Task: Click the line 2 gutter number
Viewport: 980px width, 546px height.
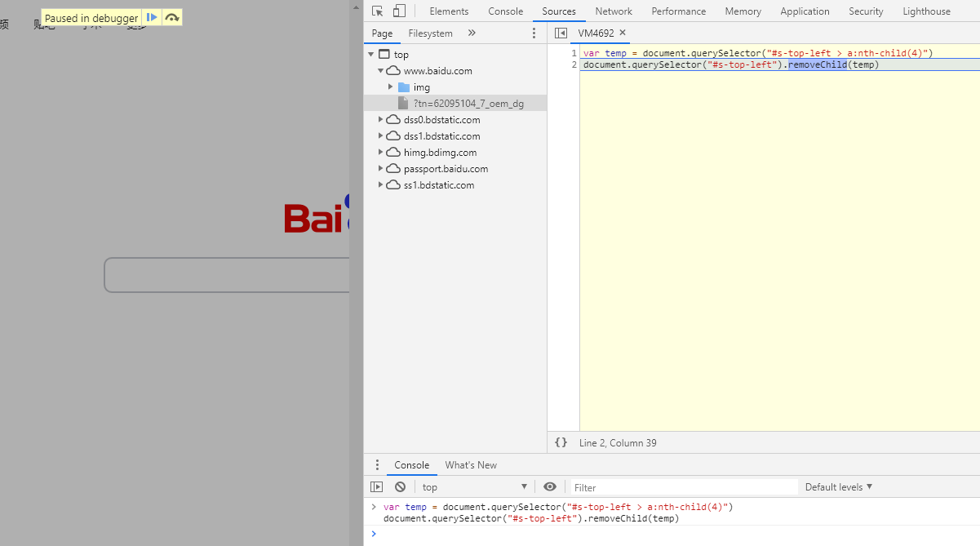Action: (574, 64)
